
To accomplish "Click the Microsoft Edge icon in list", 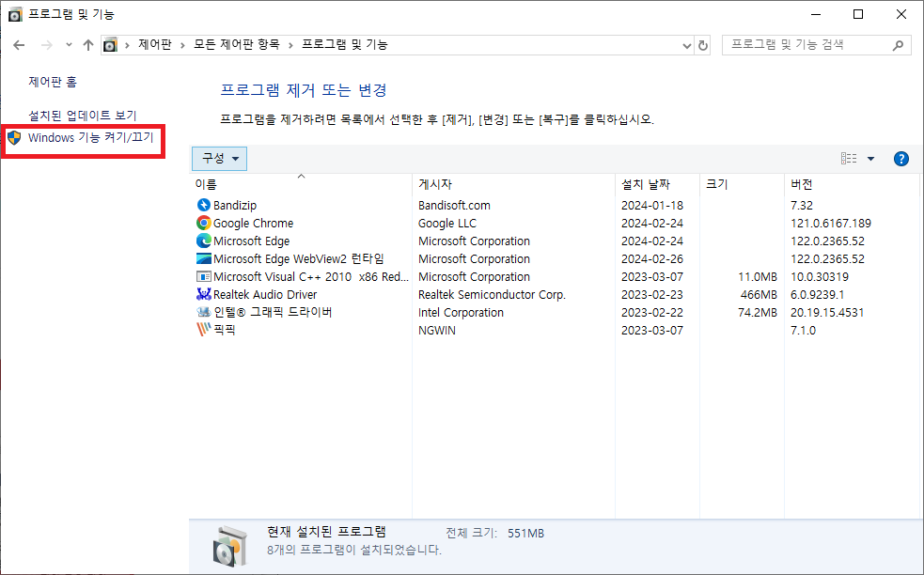I will click(203, 241).
